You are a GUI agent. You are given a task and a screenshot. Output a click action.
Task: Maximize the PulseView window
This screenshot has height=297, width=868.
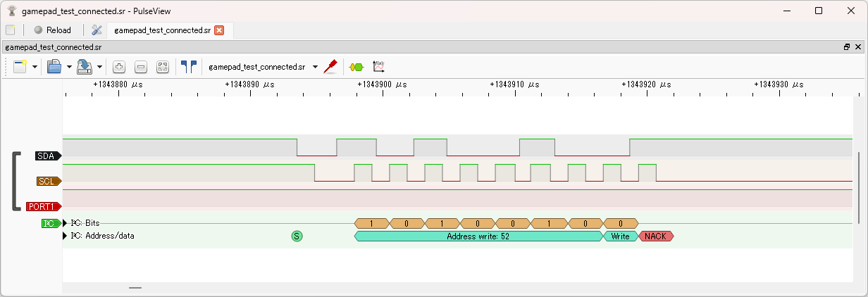(x=819, y=11)
